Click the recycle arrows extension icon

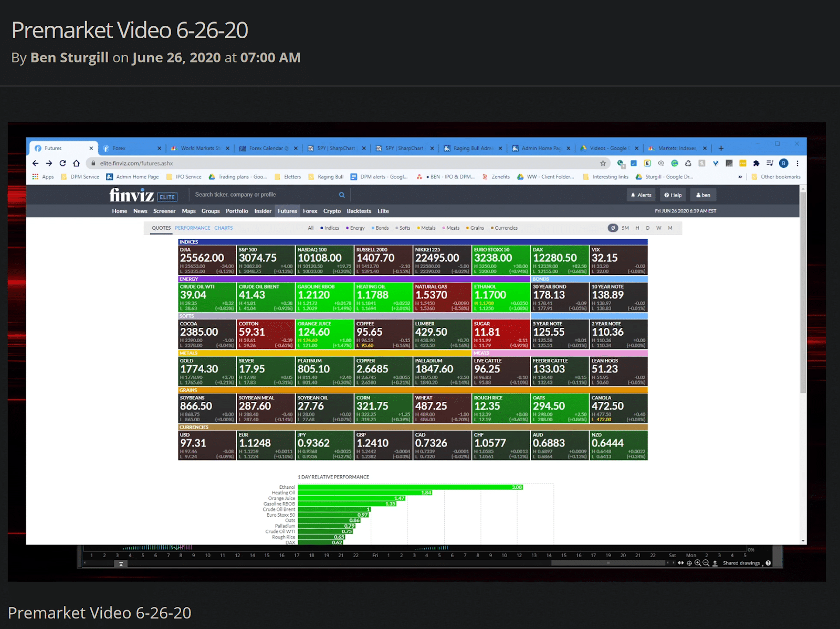688,163
